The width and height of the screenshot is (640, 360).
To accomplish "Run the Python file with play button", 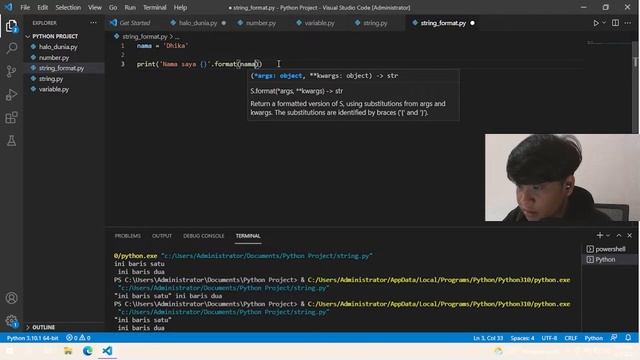I will [x=596, y=23].
